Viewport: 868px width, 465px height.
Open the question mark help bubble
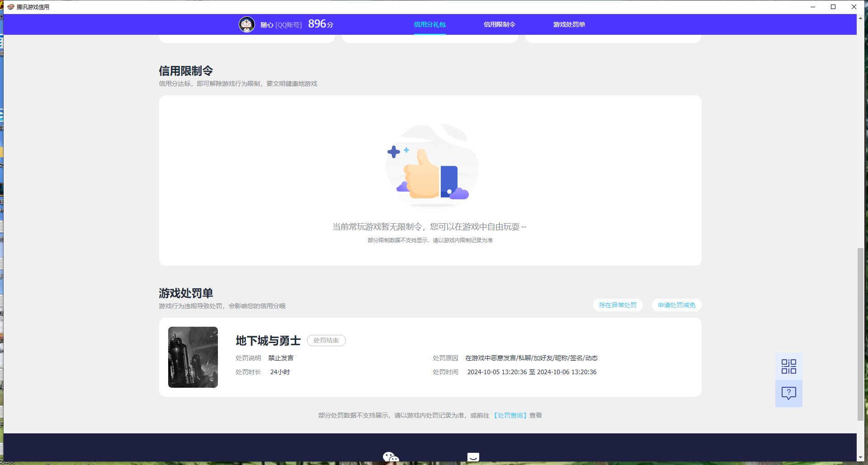pos(788,393)
